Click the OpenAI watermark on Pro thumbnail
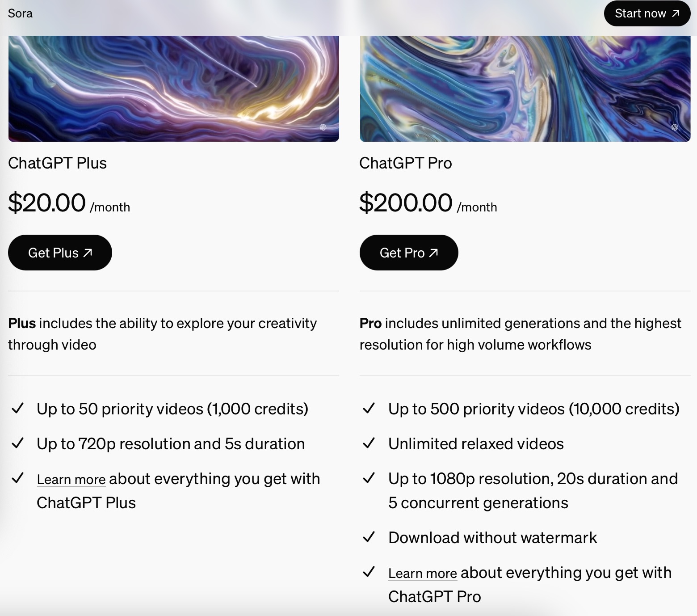 tap(675, 127)
